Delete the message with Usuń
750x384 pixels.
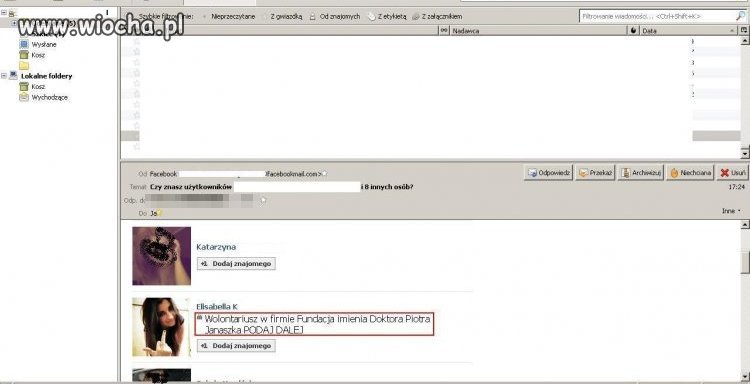click(732, 173)
